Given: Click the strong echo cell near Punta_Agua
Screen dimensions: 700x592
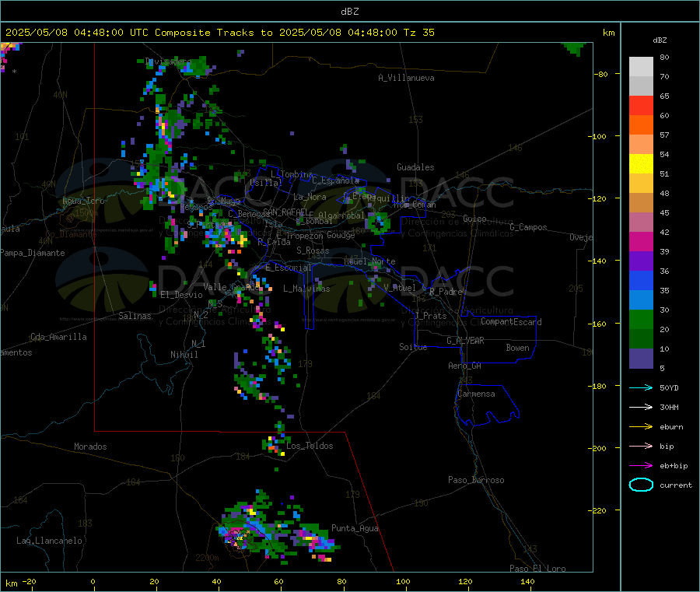Looking at the screenshot, I should coord(314,538).
